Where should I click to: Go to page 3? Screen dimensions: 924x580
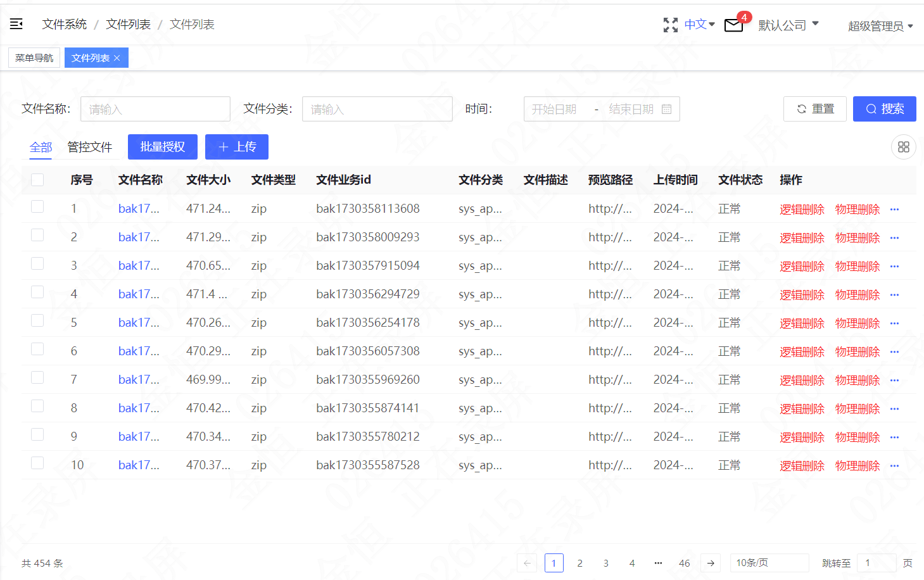(605, 563)
